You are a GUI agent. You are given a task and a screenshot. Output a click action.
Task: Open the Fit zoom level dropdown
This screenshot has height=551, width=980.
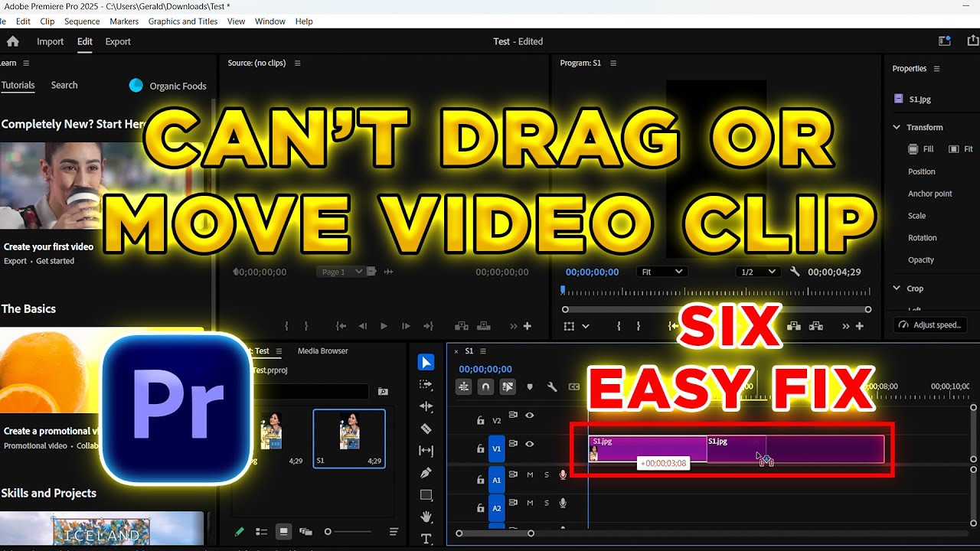(661, 272)
